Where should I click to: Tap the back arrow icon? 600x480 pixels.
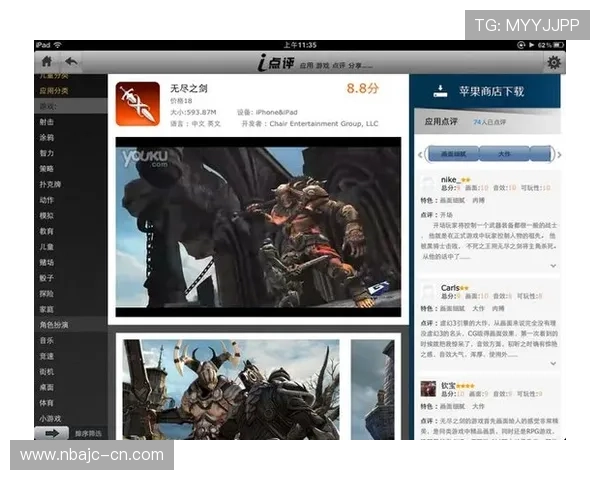(x=72, y=62)
